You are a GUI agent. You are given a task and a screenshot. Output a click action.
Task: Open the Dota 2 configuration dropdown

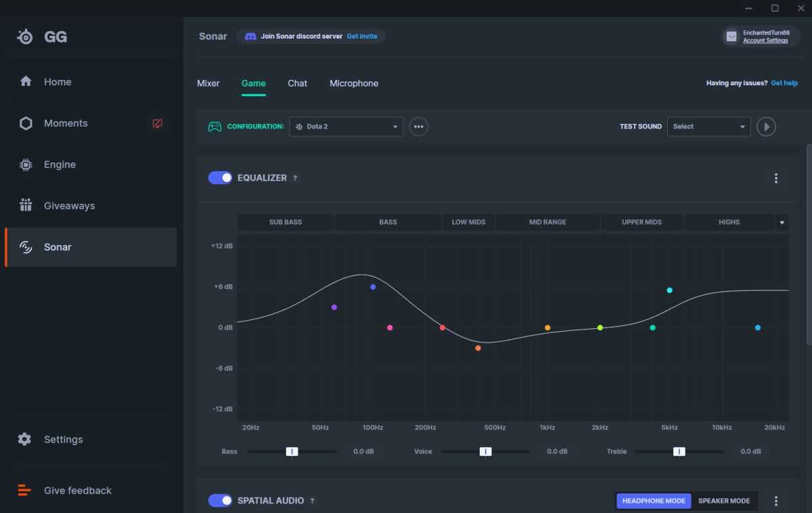tap(346, 127)
